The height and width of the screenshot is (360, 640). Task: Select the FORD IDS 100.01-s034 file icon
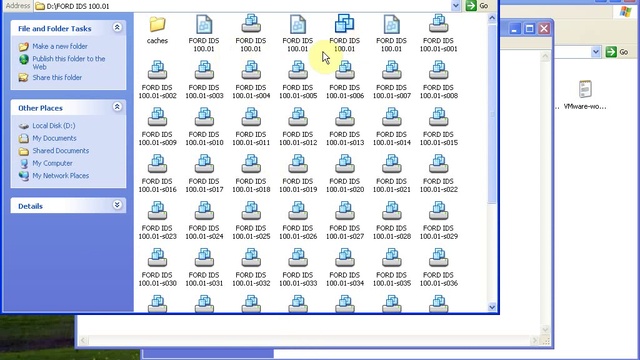click(345, 258)
